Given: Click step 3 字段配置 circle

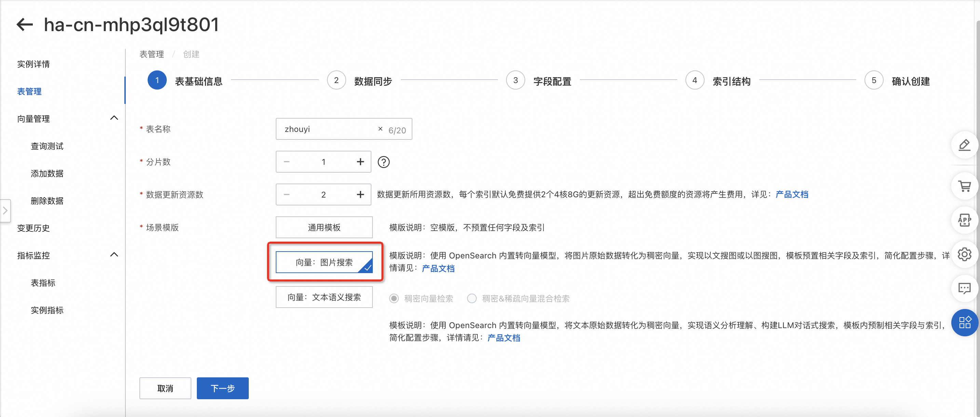Looking at the screenshot, I should pyautogui.click(x=516, y=80).
